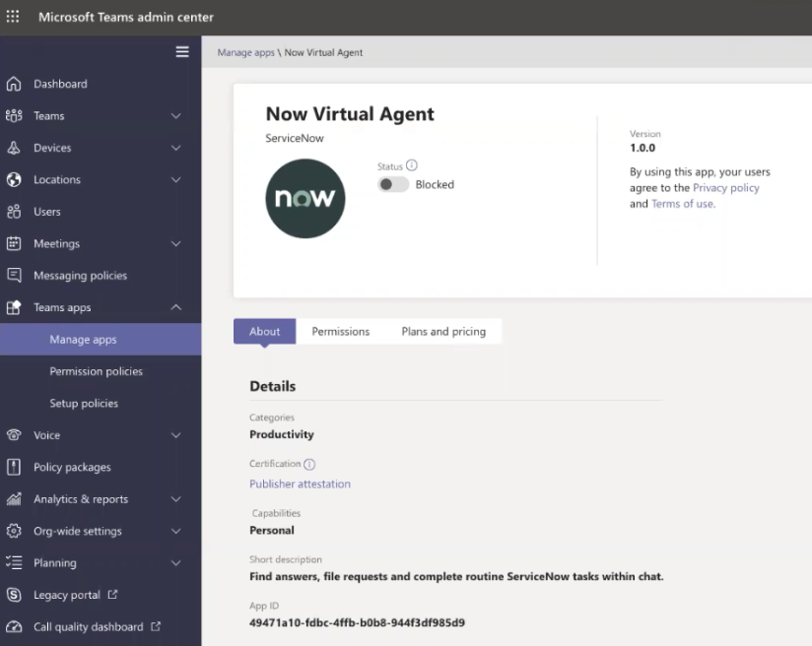Click the Planning list icon
Viewport: 812px width, 646px height.
coord(14,562)
